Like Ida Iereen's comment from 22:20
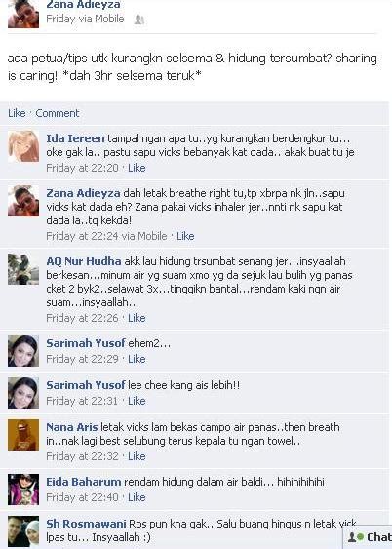 coord(137,168)
